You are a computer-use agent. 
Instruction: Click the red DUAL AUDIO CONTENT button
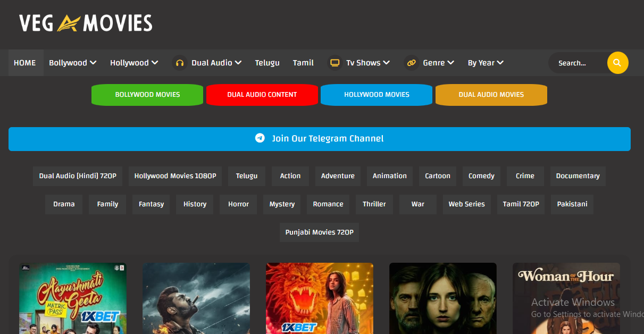[262, 95]
